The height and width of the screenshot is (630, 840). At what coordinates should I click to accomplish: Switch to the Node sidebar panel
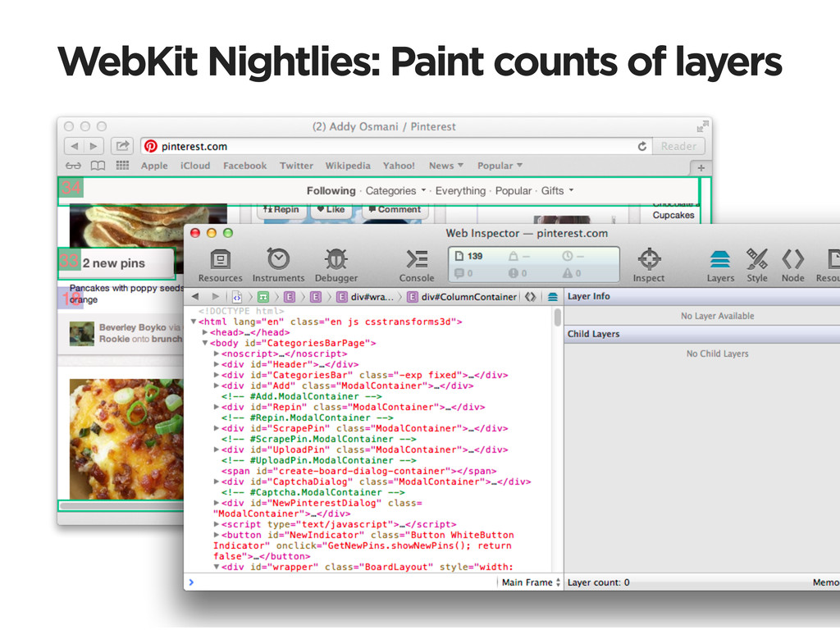pos(792,264)
